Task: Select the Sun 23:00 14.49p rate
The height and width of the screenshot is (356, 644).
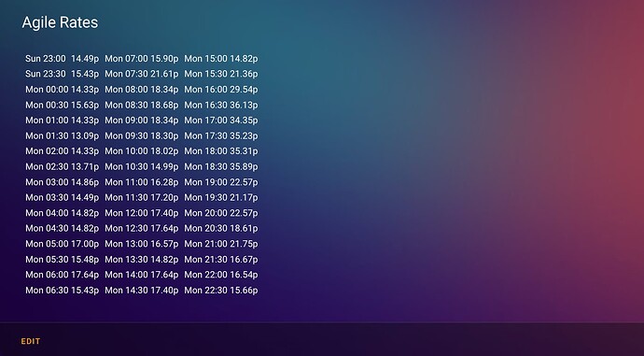Action: click(x=62, y=59)
